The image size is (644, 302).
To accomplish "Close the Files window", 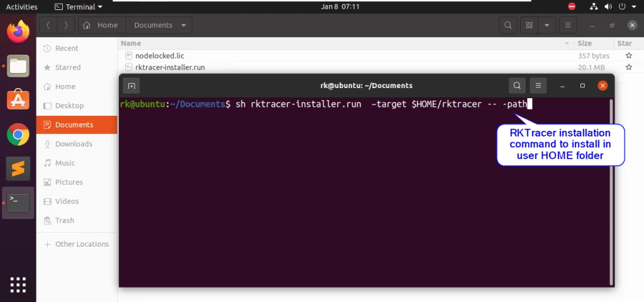I will coord(633,25).
